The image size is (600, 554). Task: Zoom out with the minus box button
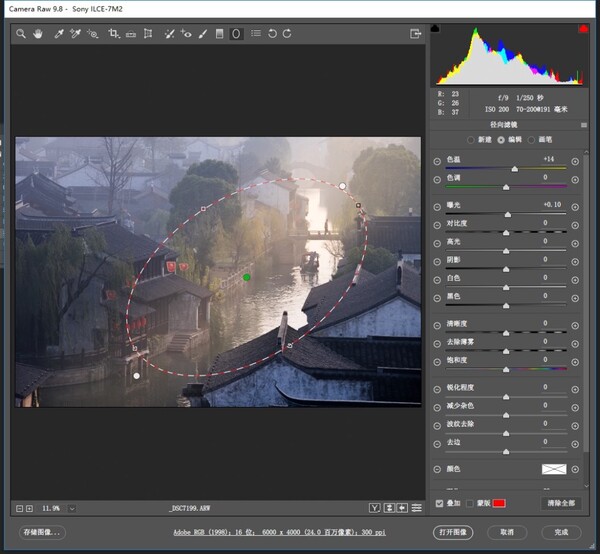tap(20, 508)
